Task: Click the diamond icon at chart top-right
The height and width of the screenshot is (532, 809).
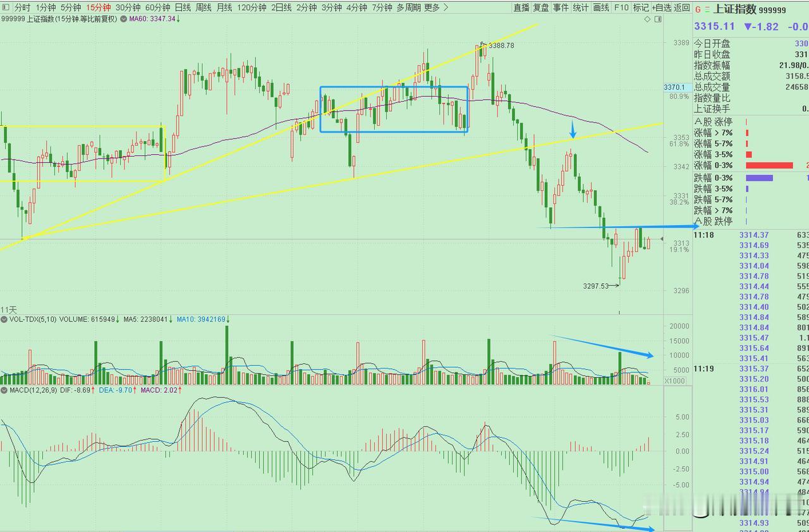Action: point(647,19)
